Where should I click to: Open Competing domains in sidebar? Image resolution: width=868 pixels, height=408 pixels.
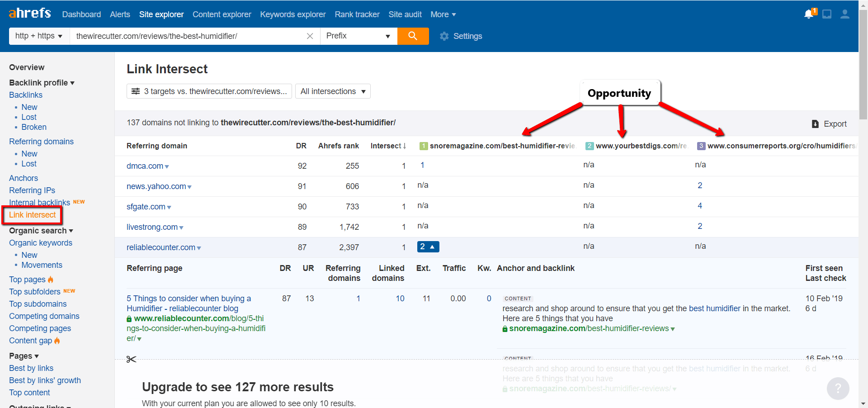[44, 316]
